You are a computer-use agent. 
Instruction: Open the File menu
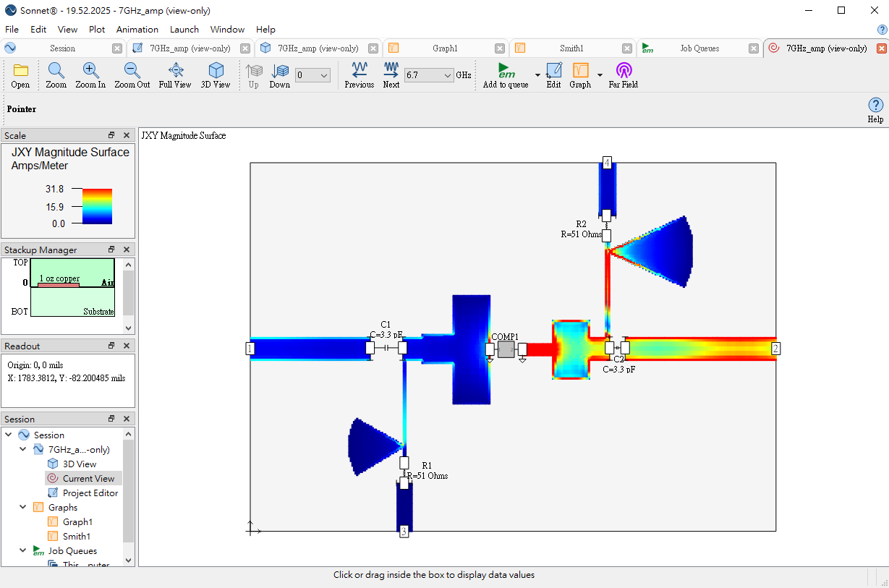[x=12, y=30]
